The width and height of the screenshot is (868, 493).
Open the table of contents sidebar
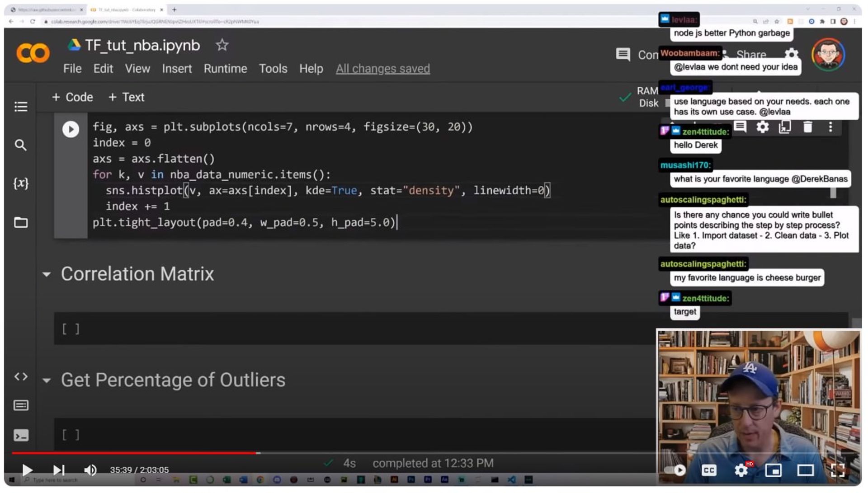coord(21,107)
